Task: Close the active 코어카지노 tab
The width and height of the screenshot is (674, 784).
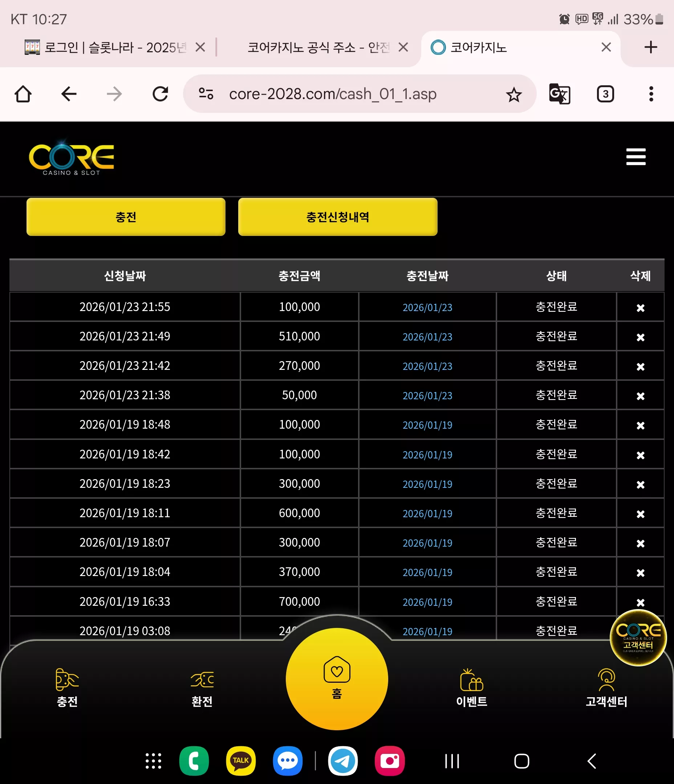Action: (606, 47)
